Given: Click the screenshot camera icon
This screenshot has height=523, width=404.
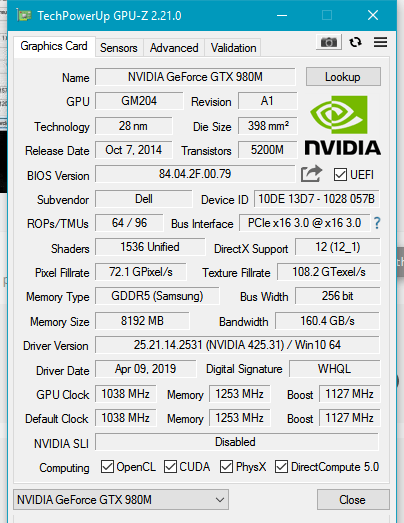Looking at the screenshot, I should (x=329, y=42).
